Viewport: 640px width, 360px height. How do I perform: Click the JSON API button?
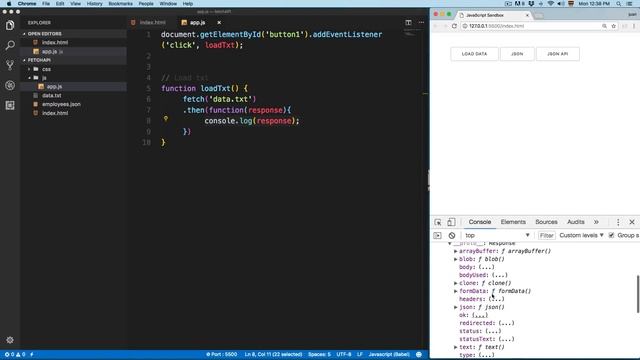(x=558, y=54)
